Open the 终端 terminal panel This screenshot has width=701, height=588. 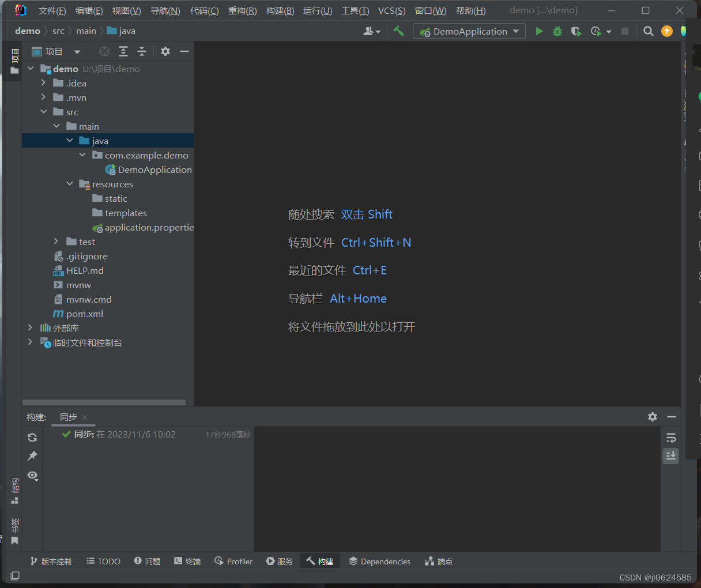pyautogui.click(x=187, y=561)
